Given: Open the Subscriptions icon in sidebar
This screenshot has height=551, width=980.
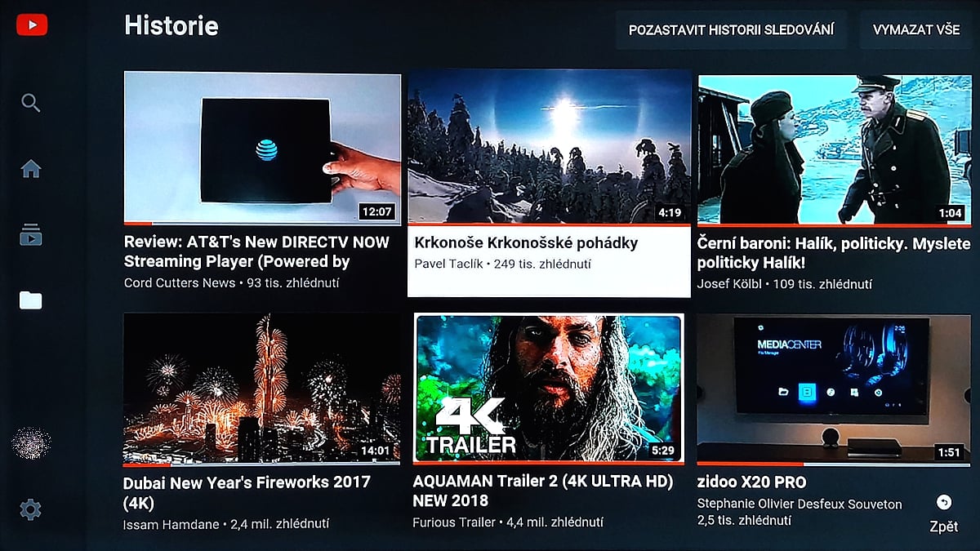Looking at the screenshot, I should (x=30, y=235).
